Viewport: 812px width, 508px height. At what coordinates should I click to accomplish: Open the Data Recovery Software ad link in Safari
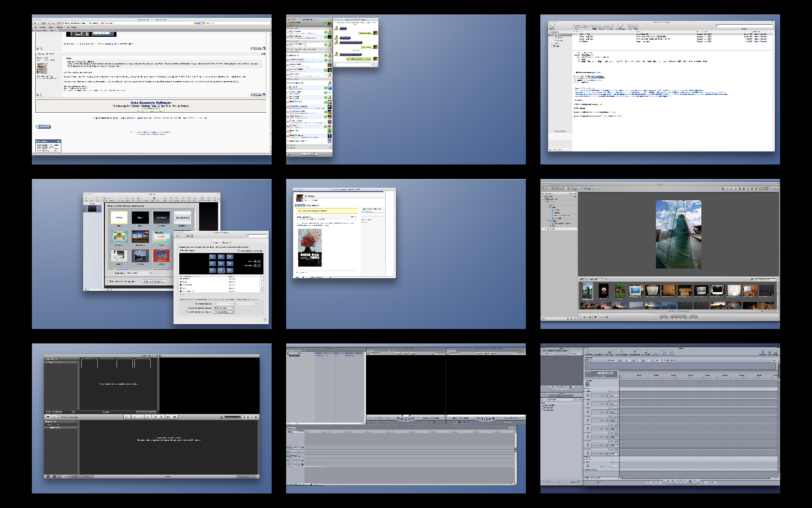[151, 103]
